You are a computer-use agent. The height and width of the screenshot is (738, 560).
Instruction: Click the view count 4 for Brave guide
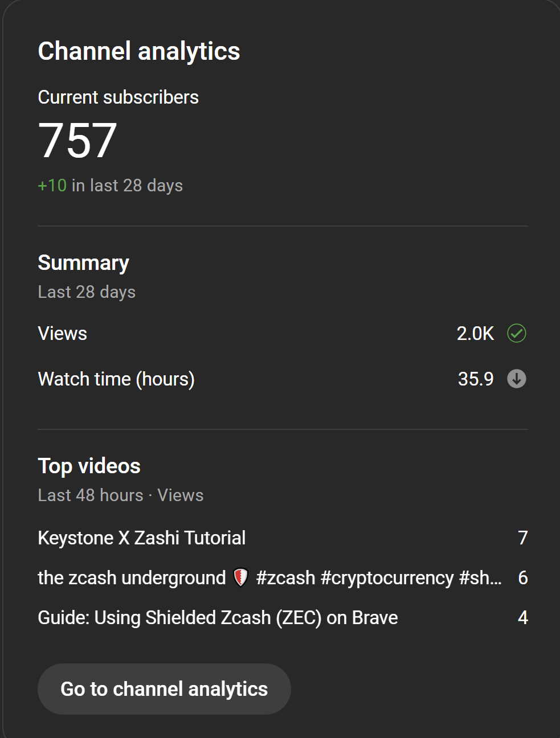[x=523, y=618]
